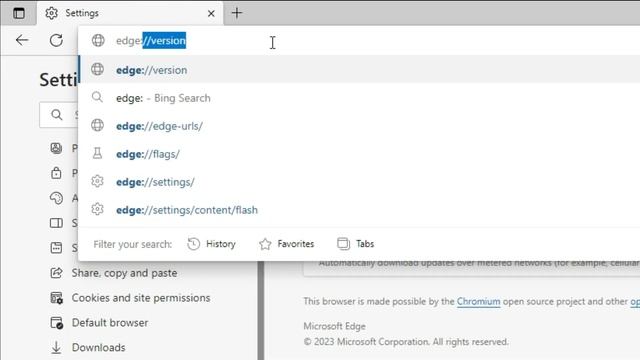Screen dimensions: 640x360
Task: Click flask icon beside edge://flags/
Action: (97, 153)
